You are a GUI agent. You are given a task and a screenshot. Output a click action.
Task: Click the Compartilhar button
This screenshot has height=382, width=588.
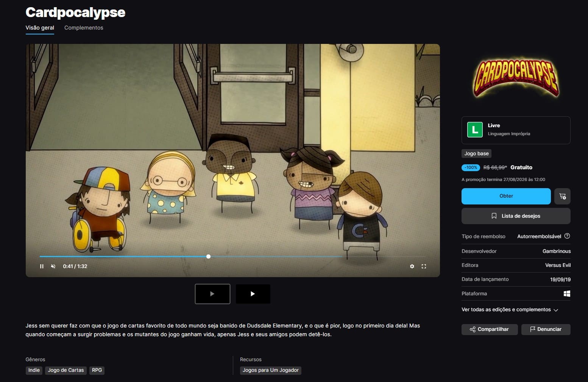coord(489,329)
